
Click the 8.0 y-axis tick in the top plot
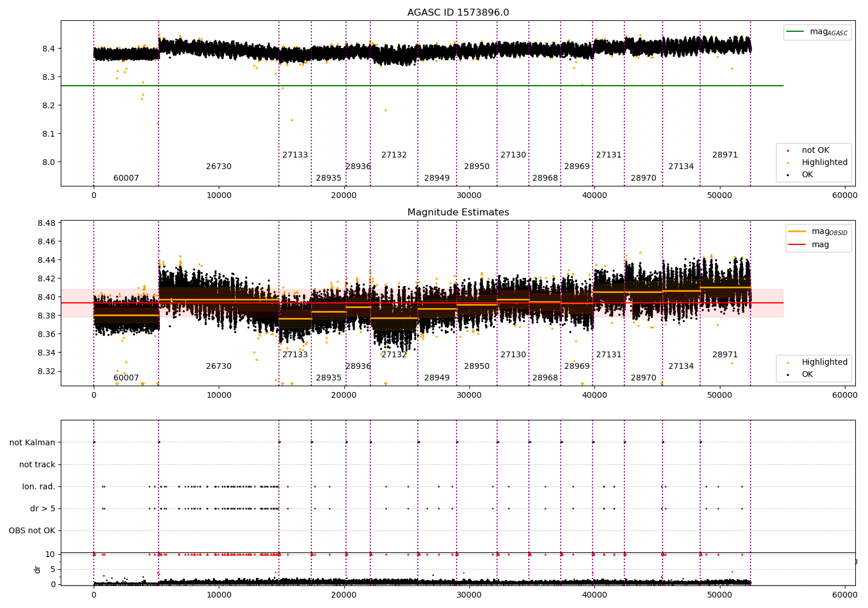[49, 162]
